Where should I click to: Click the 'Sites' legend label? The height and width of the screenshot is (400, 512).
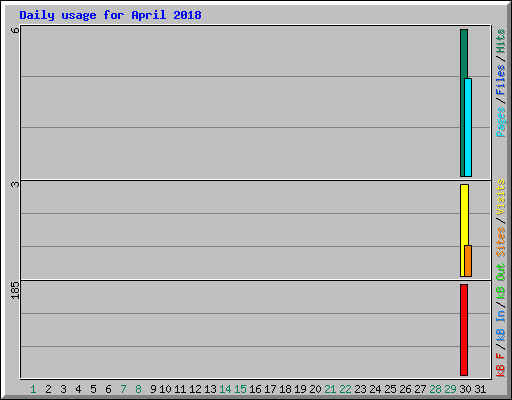pyautogui.click(x=501, y=242)
